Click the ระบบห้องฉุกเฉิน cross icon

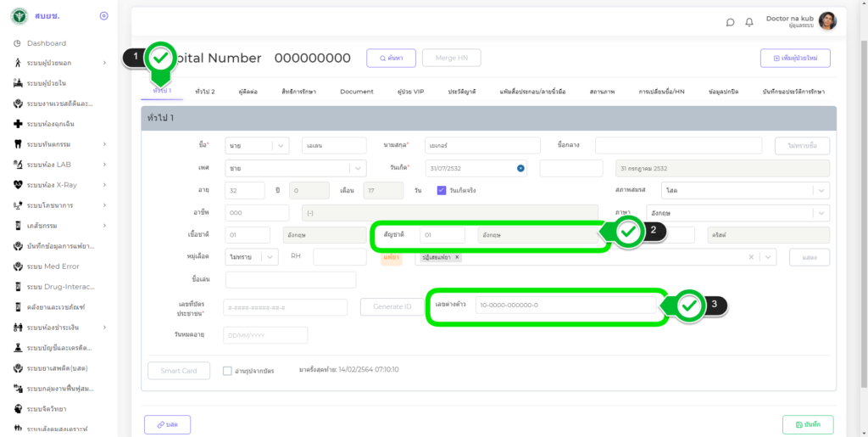pos(18,124)
